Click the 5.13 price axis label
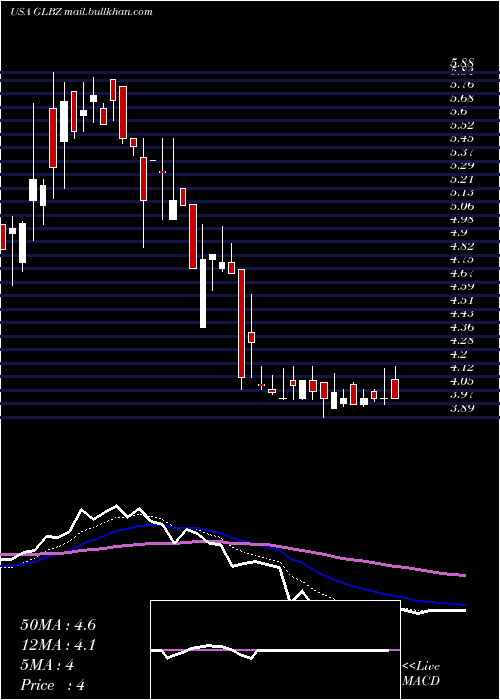Screen dimensions: 500x700 coord(462,192)
